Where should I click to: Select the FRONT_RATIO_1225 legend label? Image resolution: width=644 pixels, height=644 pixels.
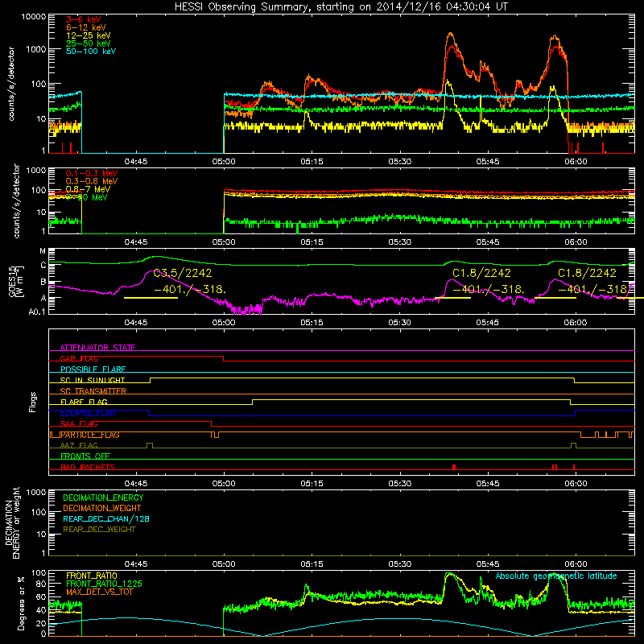point(104,584)
